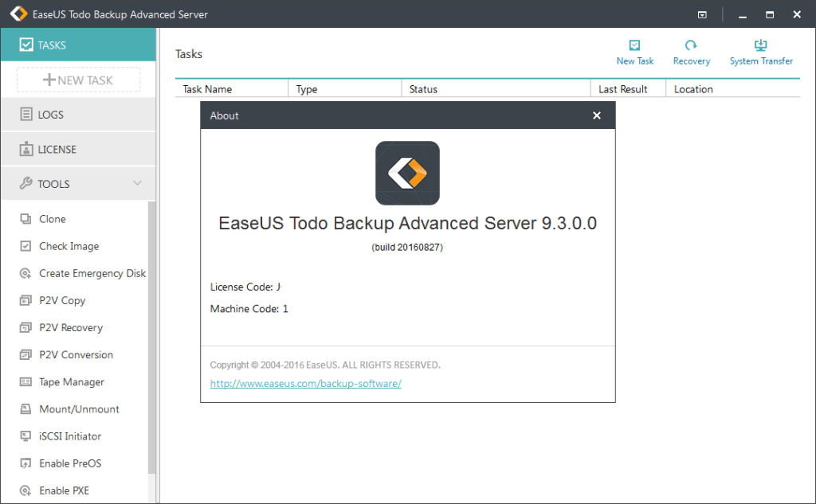Viewport: 816px width, 504px height.
Task: Sort by Last Result column header
Action: (x=628, y=89)
